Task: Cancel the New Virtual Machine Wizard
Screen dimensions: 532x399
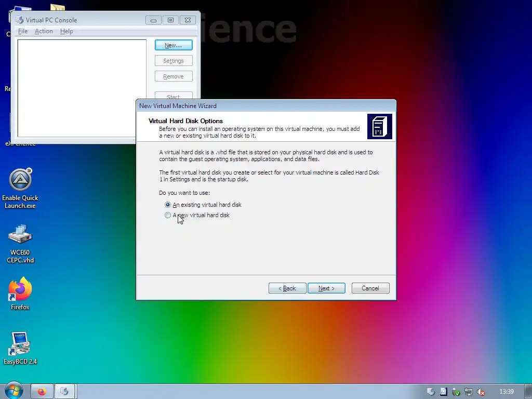Action: tap(370, 288)
